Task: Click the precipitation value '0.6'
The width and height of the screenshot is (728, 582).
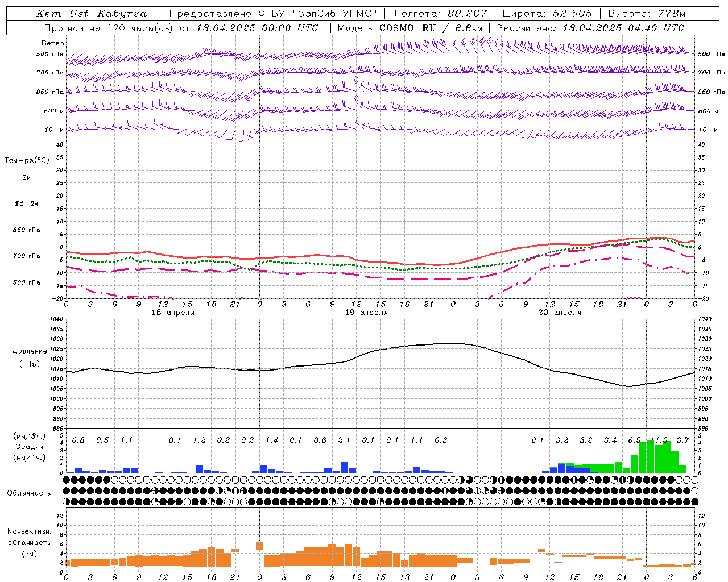Action: pyautogui.click(x=320, y=440)
